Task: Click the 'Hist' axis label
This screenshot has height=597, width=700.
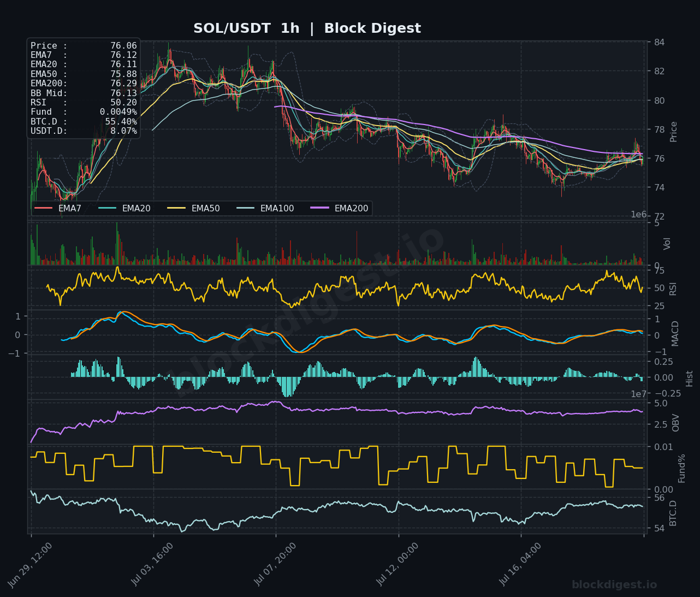Action: [x=689, y=379]
